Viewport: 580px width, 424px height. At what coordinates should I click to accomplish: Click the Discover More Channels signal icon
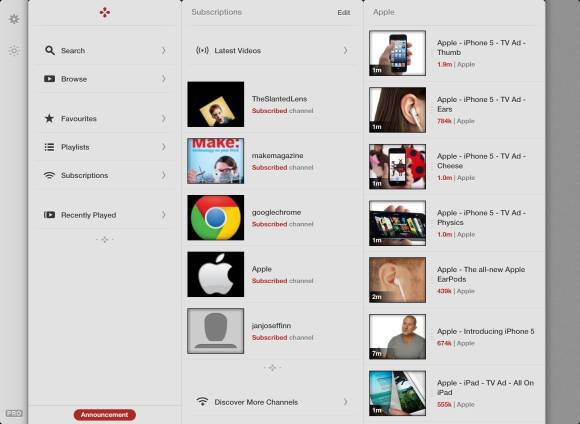tap(202, 401)
